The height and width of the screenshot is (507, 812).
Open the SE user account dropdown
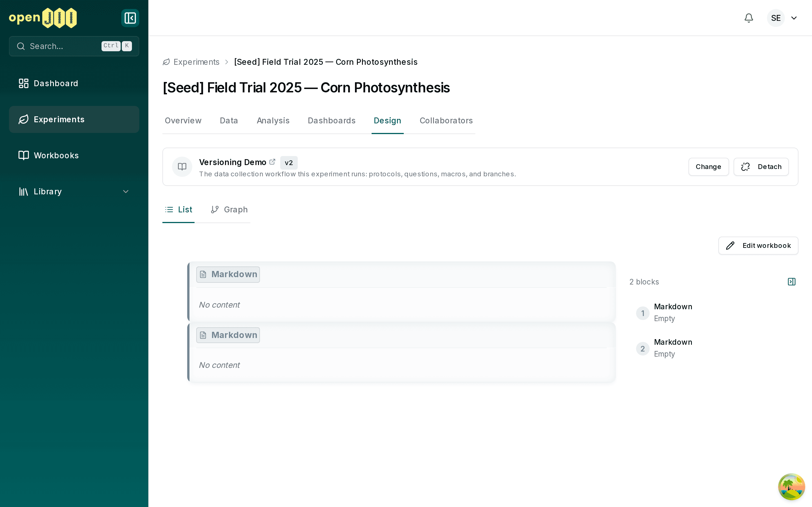coord(783,18)
